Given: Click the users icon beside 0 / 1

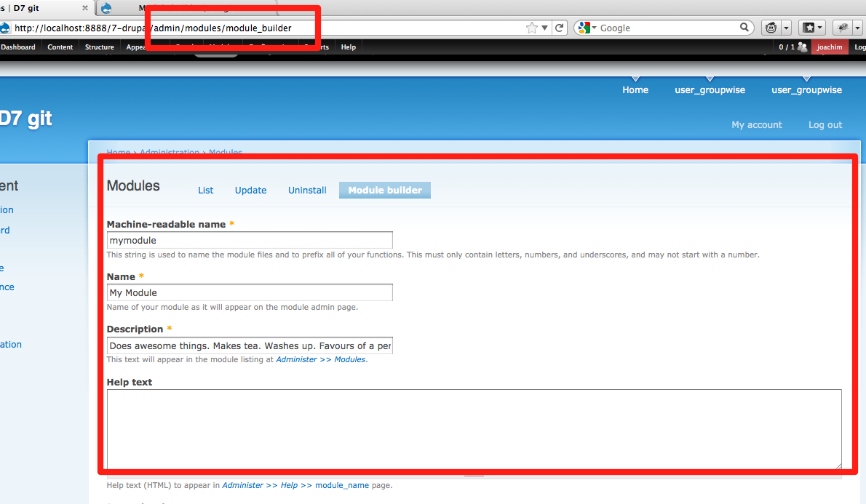Looking at the screenshot, I should pyautogui.click(x=802, y=47).
